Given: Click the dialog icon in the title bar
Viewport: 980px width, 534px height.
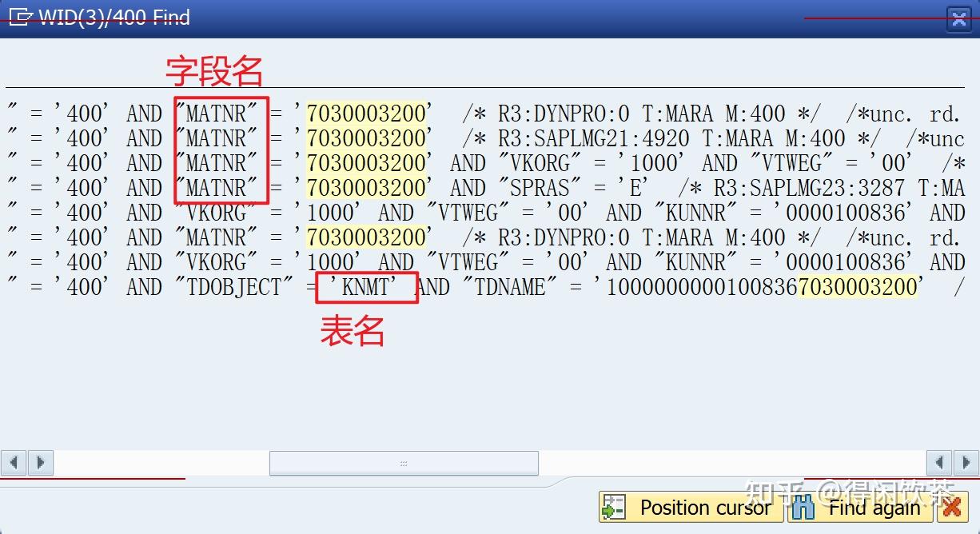Looking at the screenshot, I should [21, 15].
